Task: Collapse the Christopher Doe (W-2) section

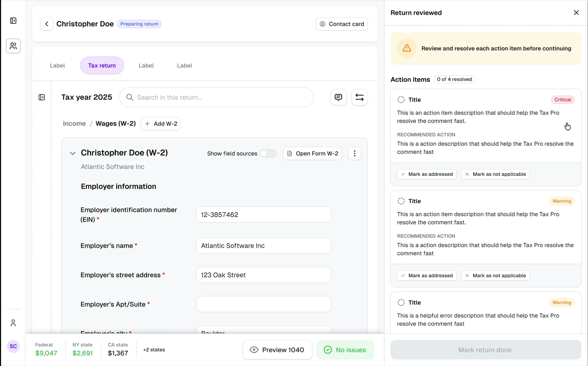Action: [73, 153]
